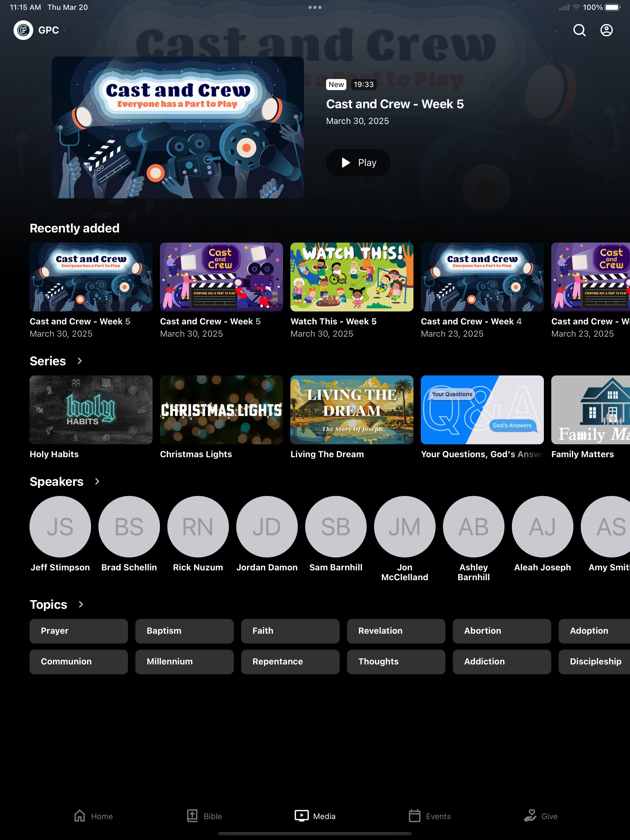Tap the GPC logo icon

click(x=23, y=30)
